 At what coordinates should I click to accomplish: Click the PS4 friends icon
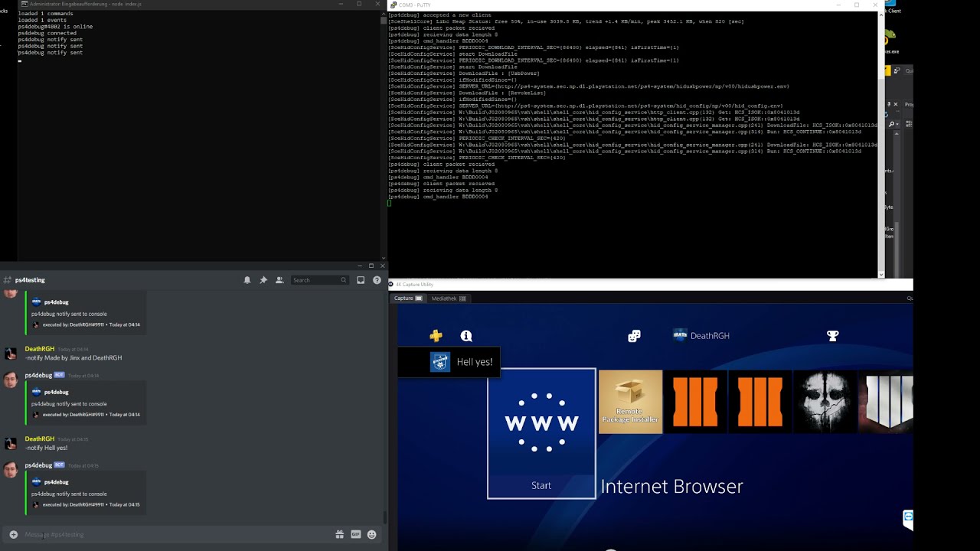[x=634, y=336]
